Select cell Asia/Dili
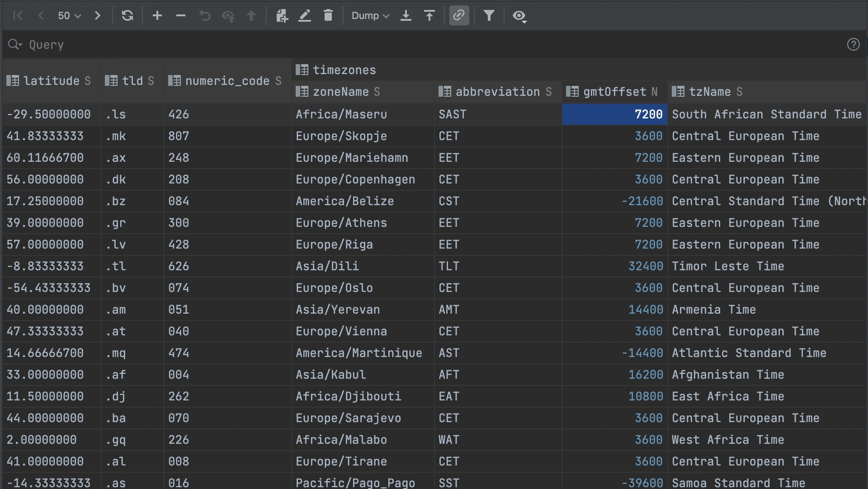The image size is (868, 489). 363,266
